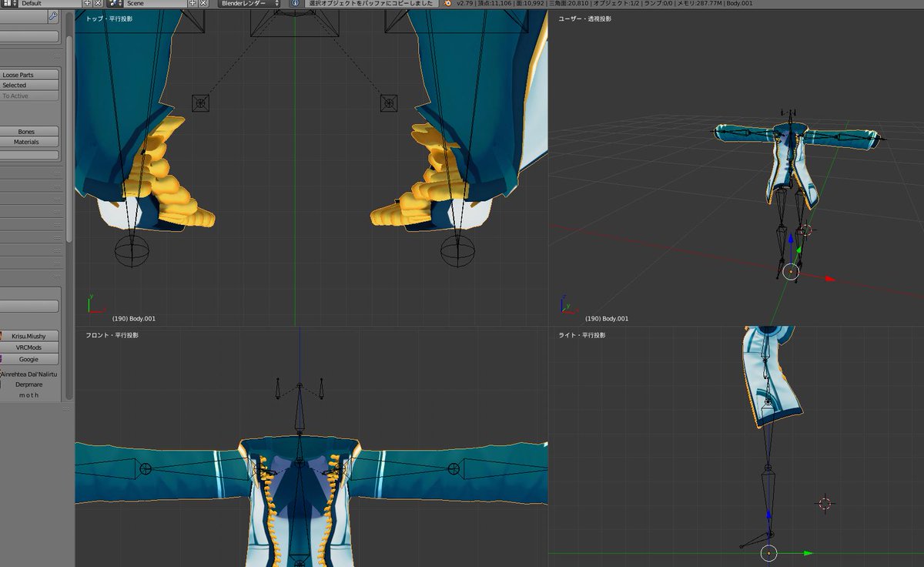Open the Krisu.Miushy credit link
Screen dimensions: 924x567
pos(30,337)
